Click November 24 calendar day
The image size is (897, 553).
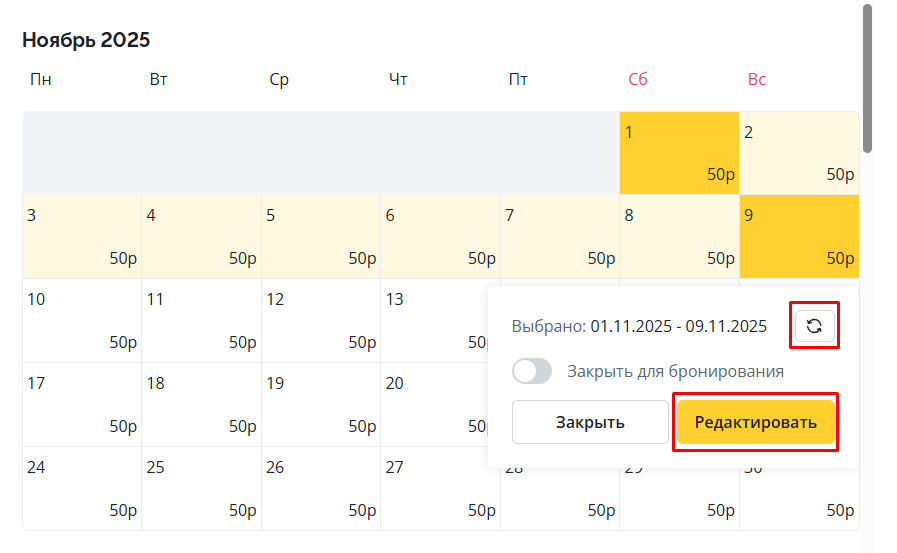coord(82,488)
